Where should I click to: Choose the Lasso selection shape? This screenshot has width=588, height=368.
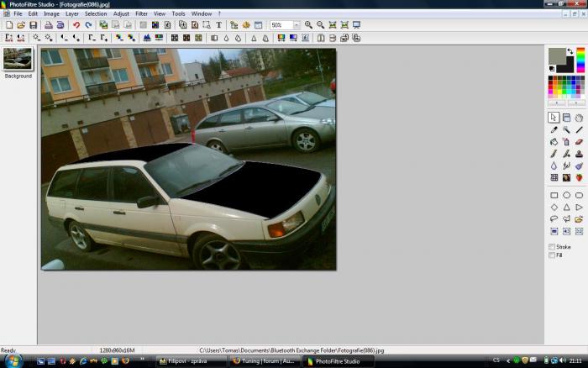[554, 219]
